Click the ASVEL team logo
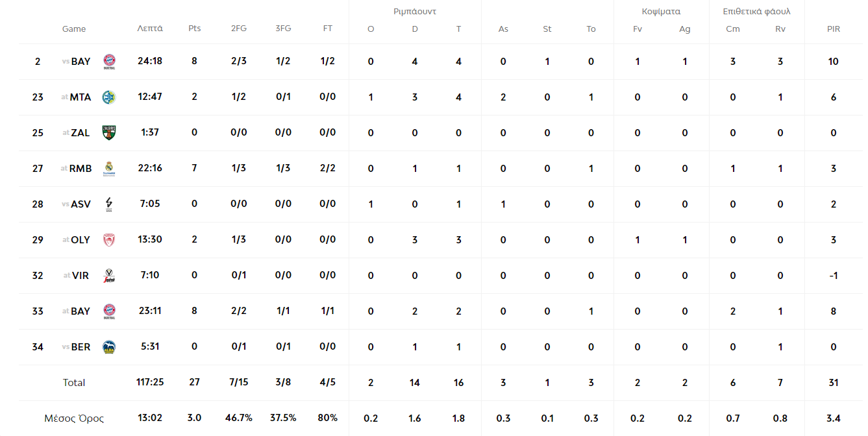The height and width of the screenshot is (436, 868). coord(109,204)
